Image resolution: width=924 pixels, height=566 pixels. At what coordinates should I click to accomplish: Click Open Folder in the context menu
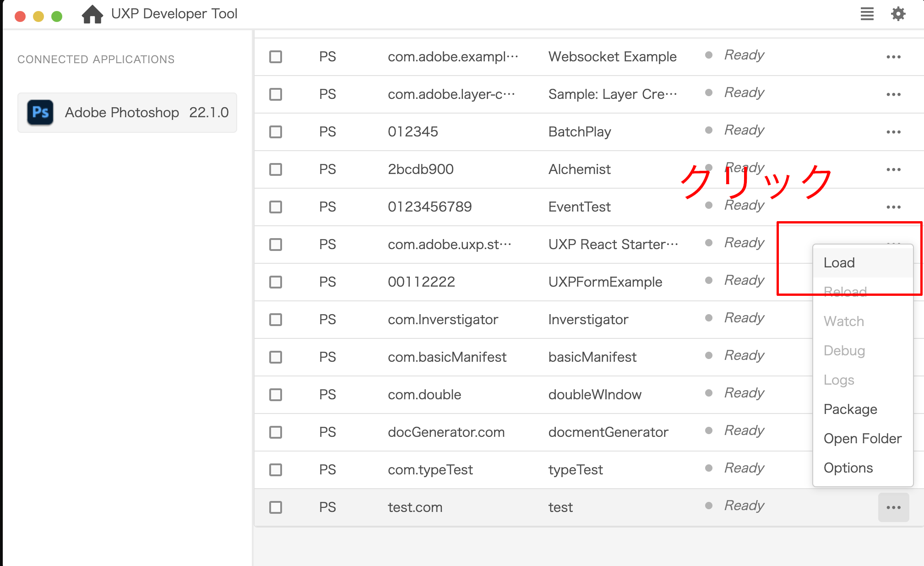pos(862,438)
